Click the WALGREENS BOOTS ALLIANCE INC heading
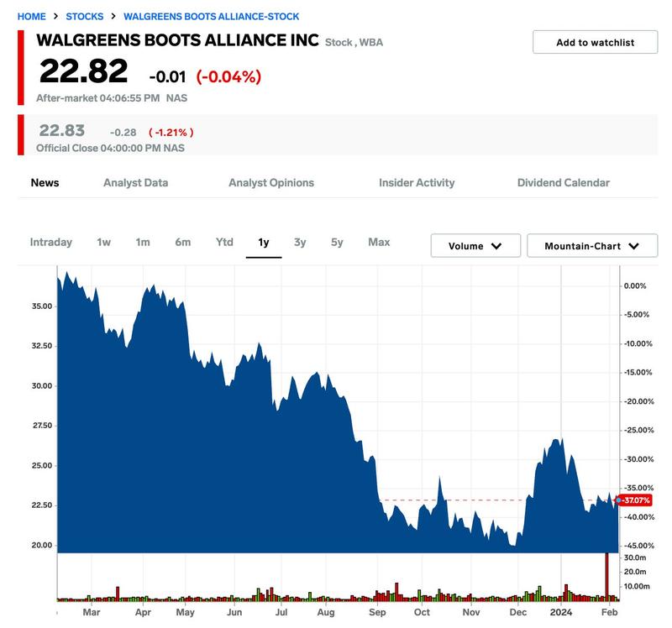This screenshot has width=672, height=628. [x=178, y=40]
